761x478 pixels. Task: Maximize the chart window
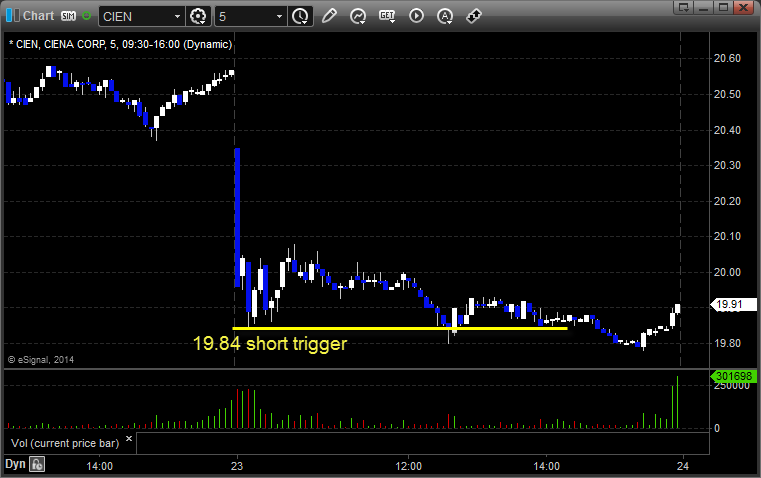(724, 7)
